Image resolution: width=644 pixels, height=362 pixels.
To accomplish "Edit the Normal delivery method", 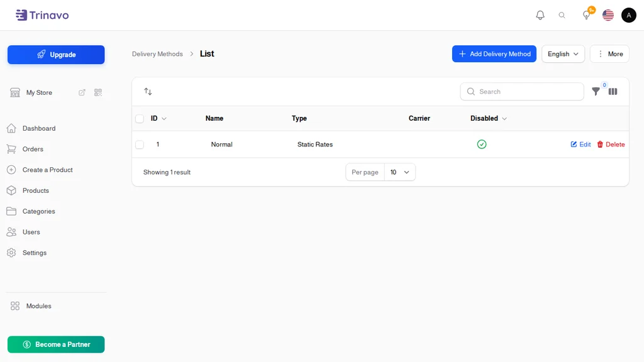I will click(580, 145).
